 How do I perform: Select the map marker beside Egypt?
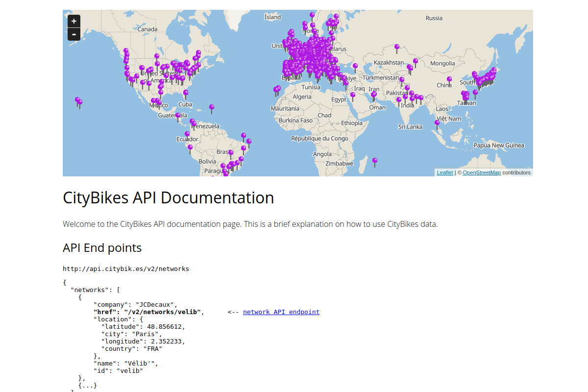pos(353,97)
